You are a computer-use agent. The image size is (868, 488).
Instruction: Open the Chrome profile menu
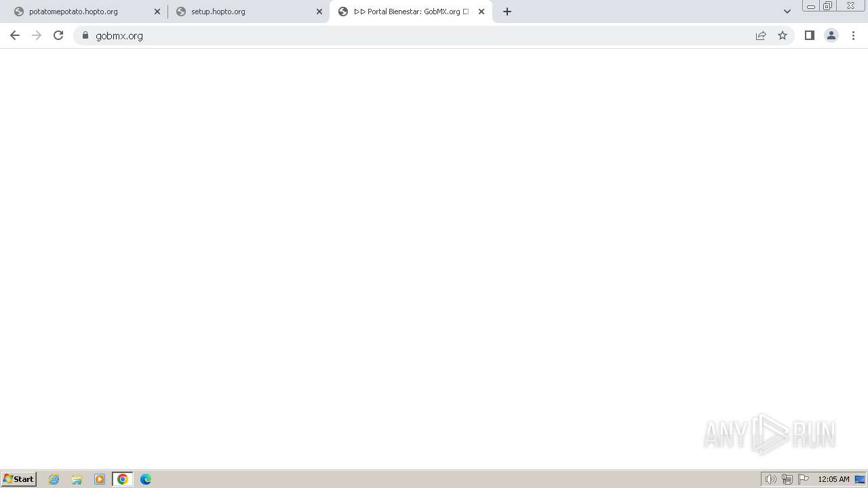(831, 35)
